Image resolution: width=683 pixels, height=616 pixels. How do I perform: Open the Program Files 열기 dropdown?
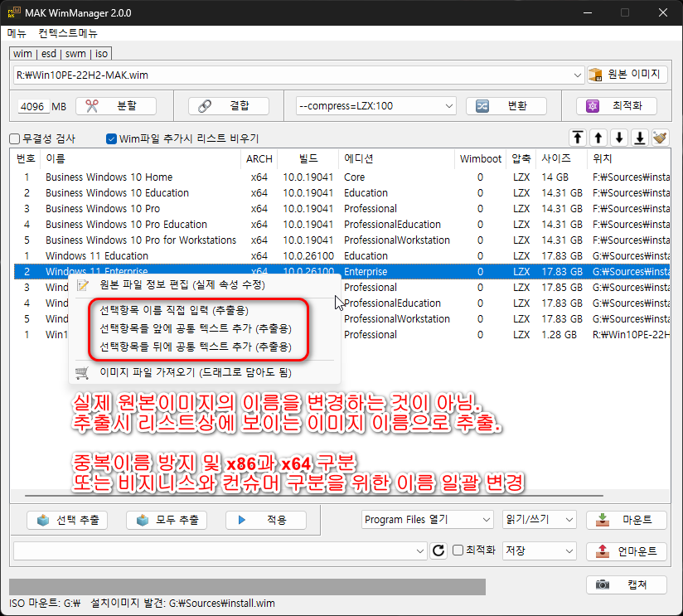[487, 520]
